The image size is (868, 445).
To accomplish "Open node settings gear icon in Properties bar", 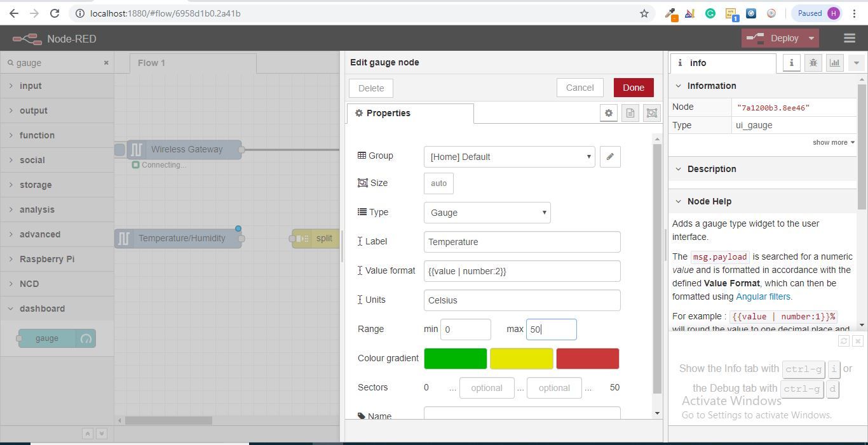I will [609, 113].
